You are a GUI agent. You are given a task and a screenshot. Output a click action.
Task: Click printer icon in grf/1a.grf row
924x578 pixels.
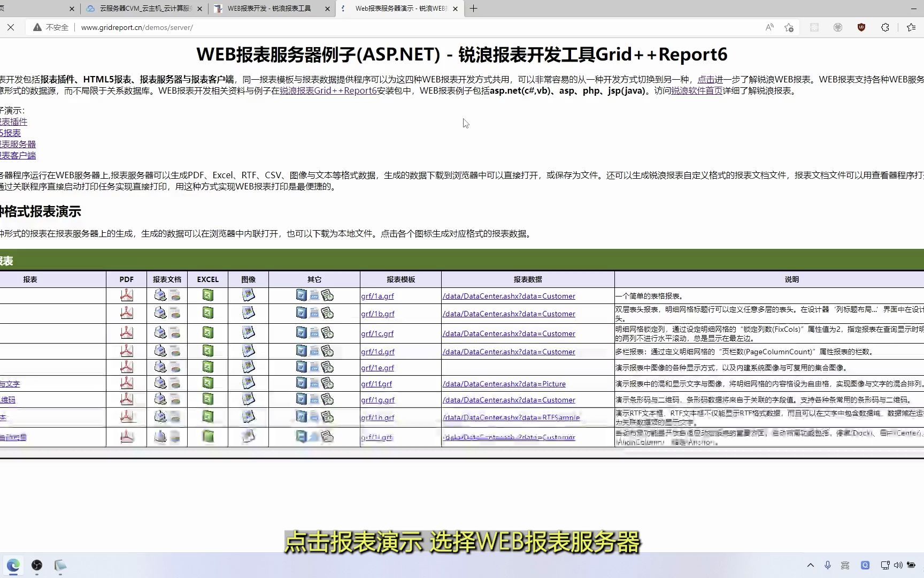tap(160, 295)
